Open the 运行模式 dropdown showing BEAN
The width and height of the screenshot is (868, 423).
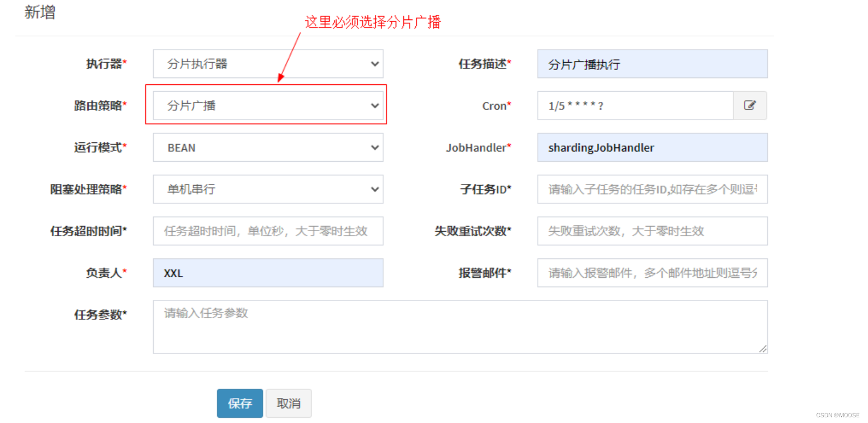268,147
